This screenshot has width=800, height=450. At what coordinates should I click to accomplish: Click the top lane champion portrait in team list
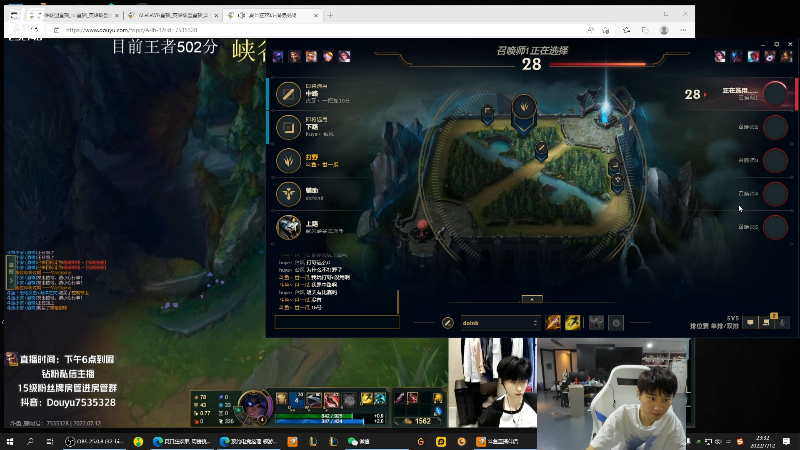(288, 227)
